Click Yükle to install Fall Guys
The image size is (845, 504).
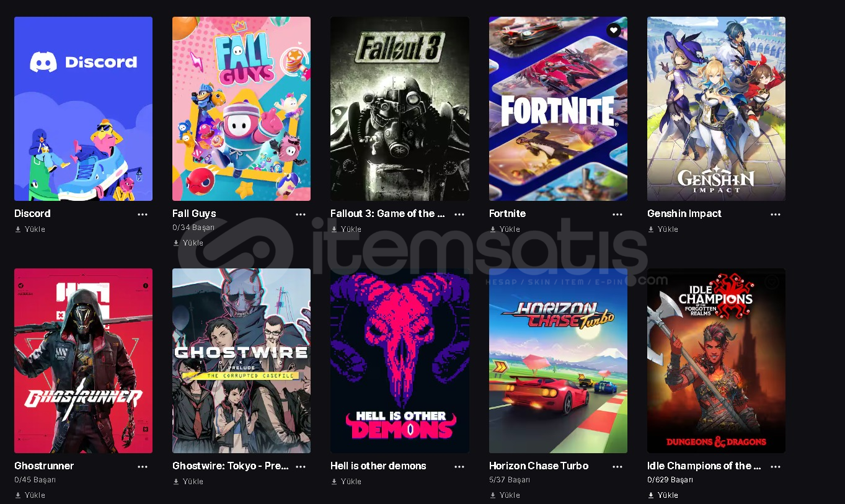pyautogui.click(x=188, y=243)
